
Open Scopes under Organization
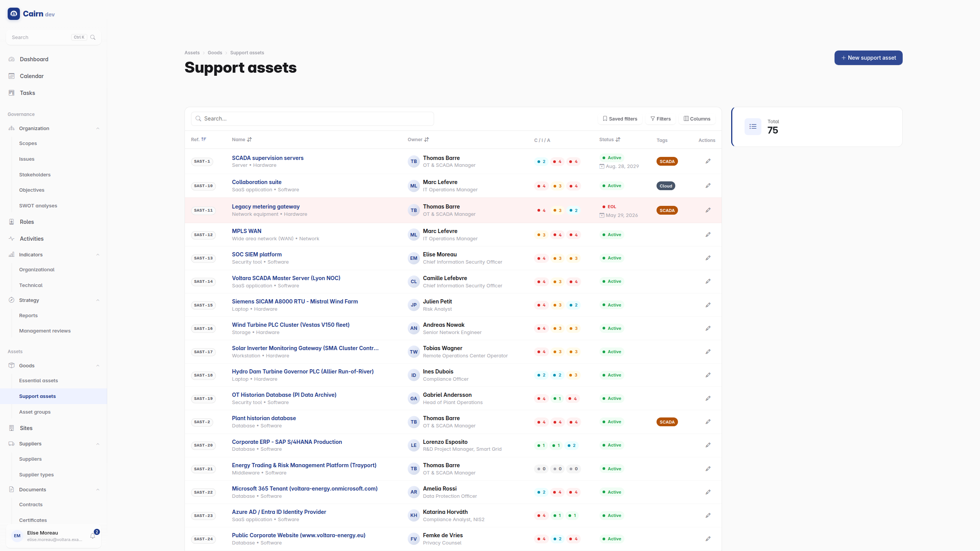click(x=28, y=143)
